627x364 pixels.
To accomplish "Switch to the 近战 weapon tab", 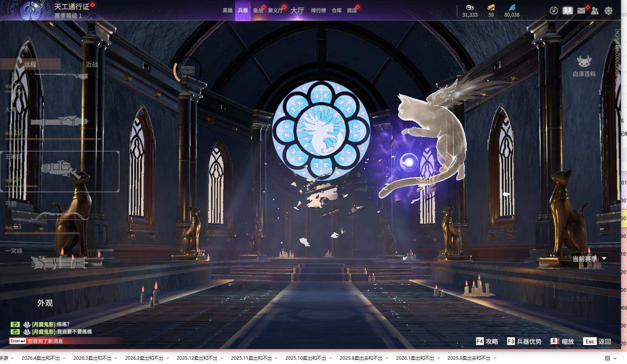I will coord(92,64).
